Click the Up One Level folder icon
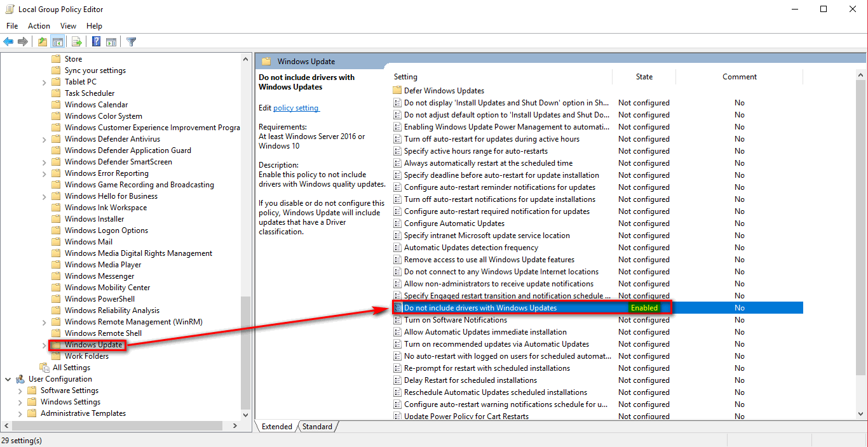The image size is (868, 447). tap(42, 42)
